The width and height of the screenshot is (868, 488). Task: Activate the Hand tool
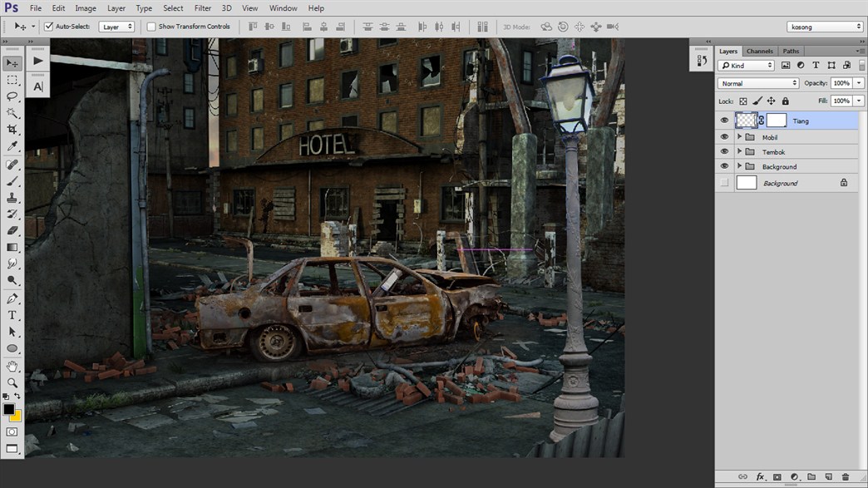pyautogui.click(x=12, y=366)
